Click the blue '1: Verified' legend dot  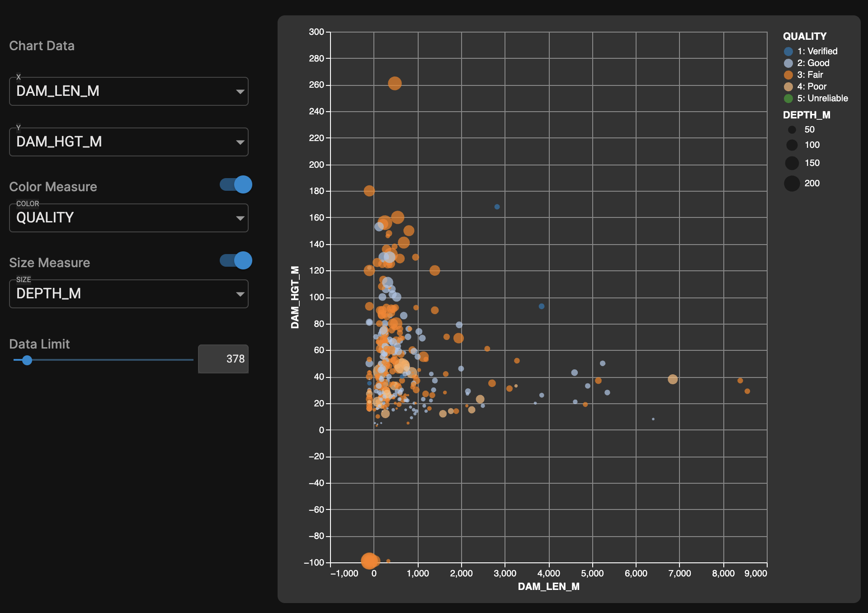(788, 51)
